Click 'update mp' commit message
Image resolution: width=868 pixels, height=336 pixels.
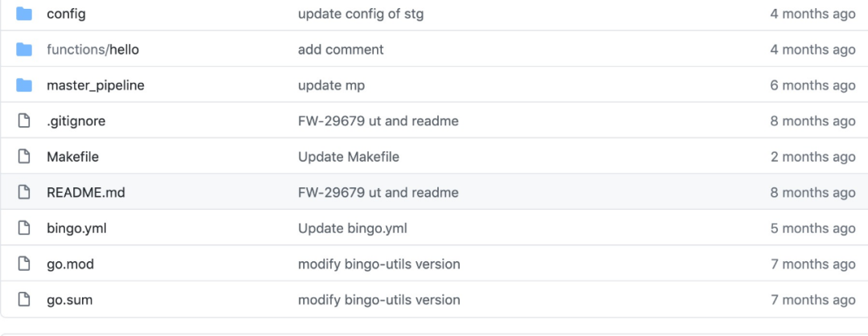pyautogui.click(x=331, y=85)
